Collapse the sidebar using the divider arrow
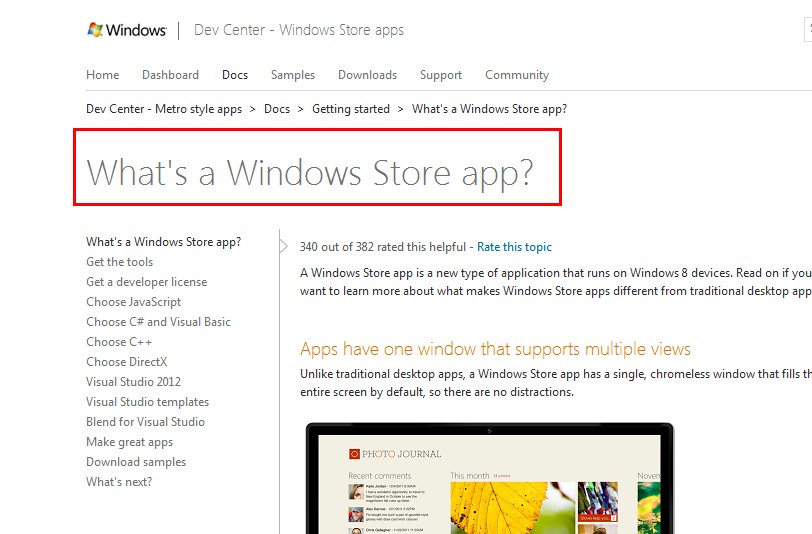This screenshot has width=812, height=534. (283, 246)
